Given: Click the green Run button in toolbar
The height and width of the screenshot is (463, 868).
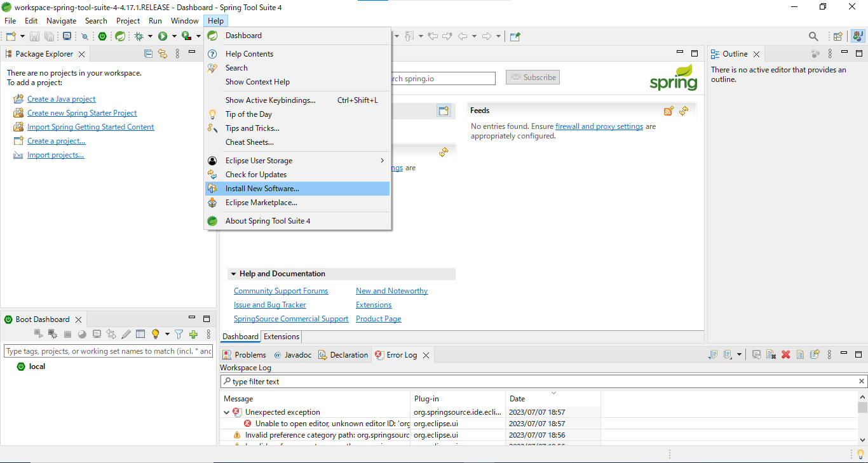Looking at the screenshot, I should click(163, 36).
